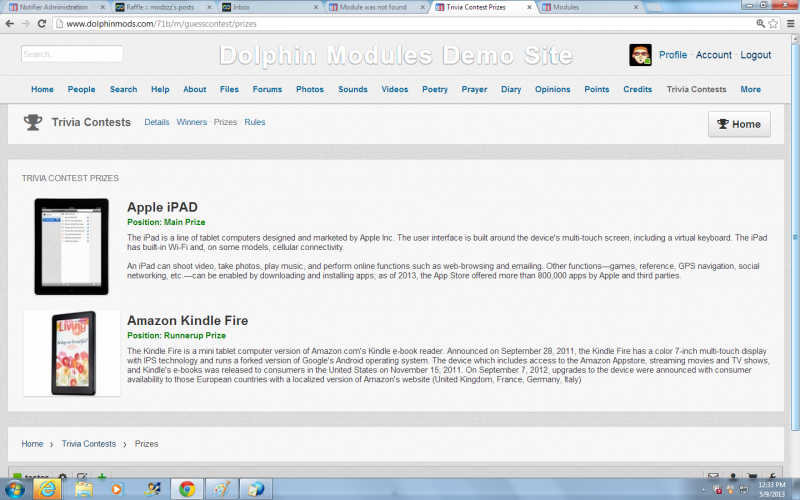Click the Apple iPAD heading
800x500 pixels.
162,207
